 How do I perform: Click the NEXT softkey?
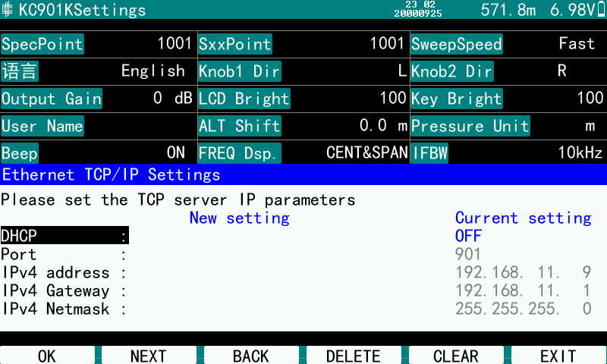[149, 356]
